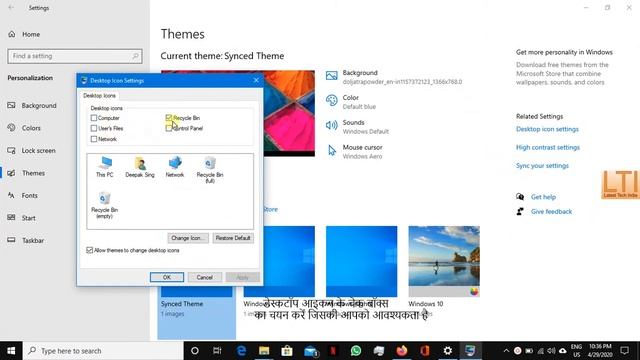Screen dimensions: 640x360
Task: Toggle Allow themes to change desktop icons
Action: pyautogui.click(x=89, y=250)
